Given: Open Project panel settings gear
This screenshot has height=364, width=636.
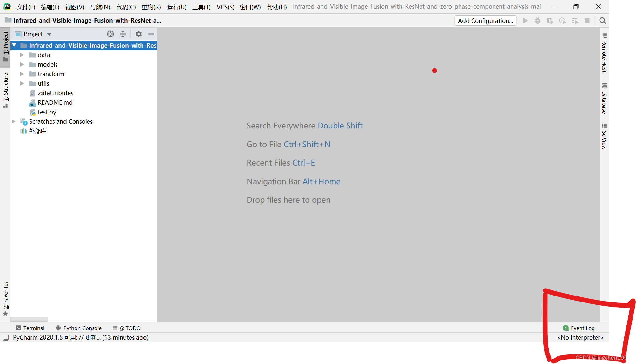Looking at the screenshot, I should coord(139,34).
